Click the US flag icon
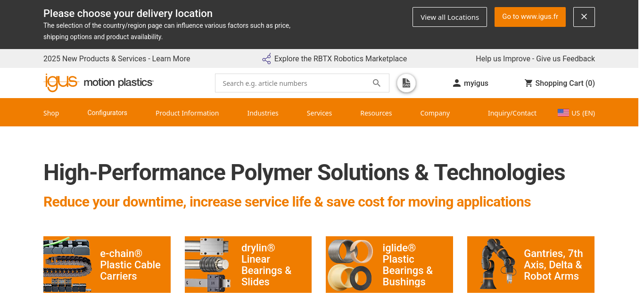 coord(563,113)
